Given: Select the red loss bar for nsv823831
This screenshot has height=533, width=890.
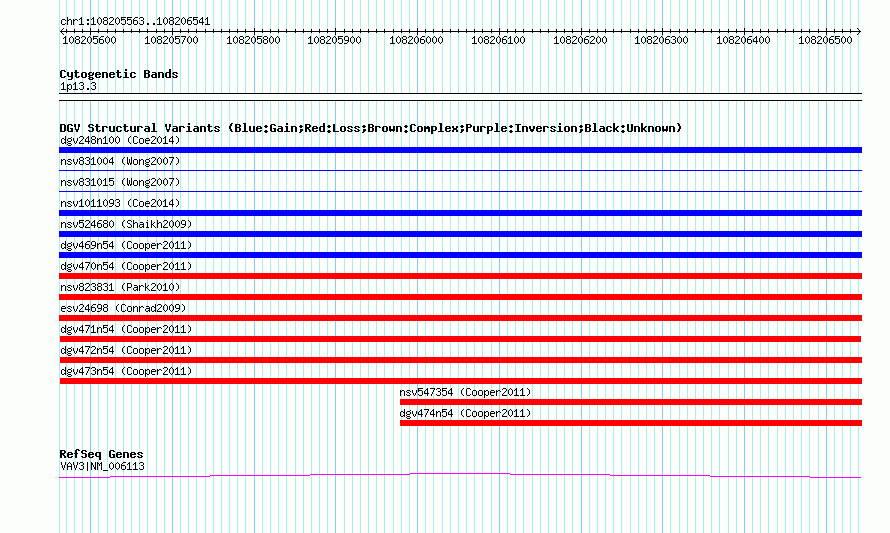Looking at the screenshot, I should click(460, 297).
